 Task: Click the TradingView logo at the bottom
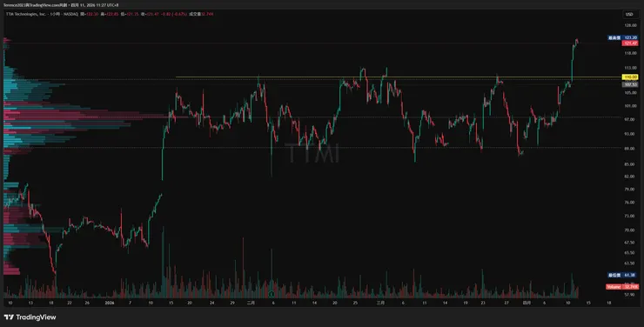[x=30, y=317]
